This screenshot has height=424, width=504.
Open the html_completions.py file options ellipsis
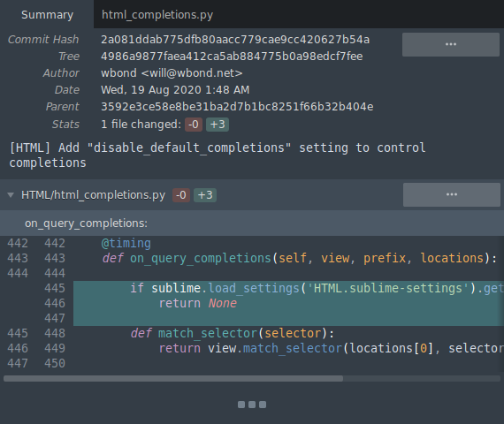pos(452,194)
